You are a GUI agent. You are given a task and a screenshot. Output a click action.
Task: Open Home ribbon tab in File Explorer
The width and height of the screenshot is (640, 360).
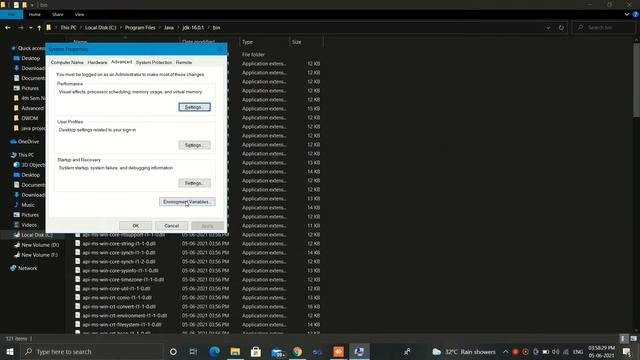click(35, 14)
